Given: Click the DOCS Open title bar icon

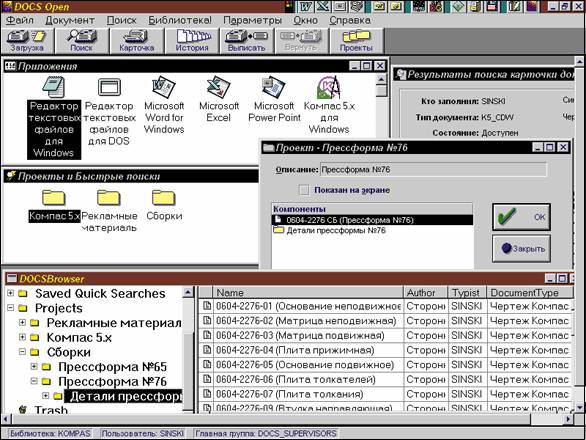Looking at the screenshot, I should point(7,6).
